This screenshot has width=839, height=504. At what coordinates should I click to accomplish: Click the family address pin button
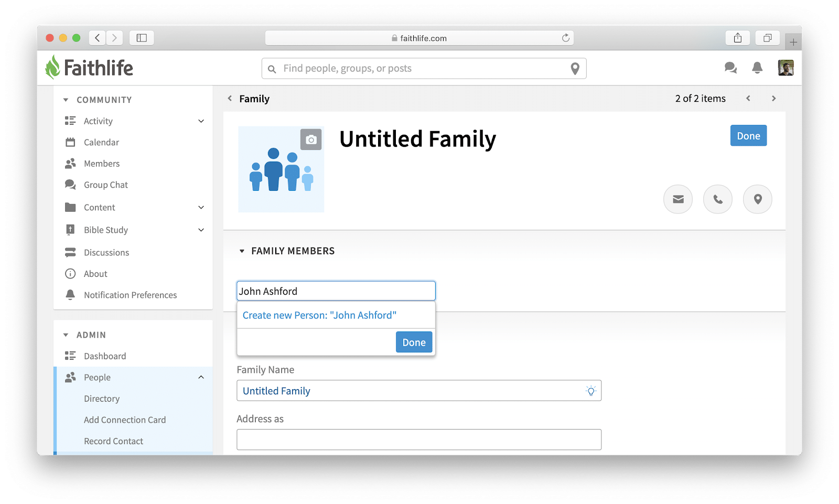point(758,199)
